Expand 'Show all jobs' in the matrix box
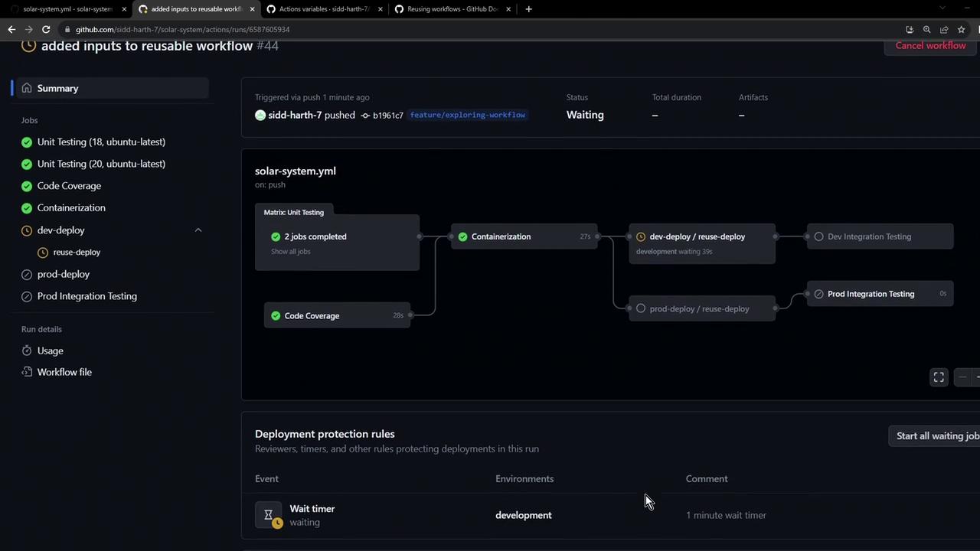The image size is (980, 551). click(290, 252)
